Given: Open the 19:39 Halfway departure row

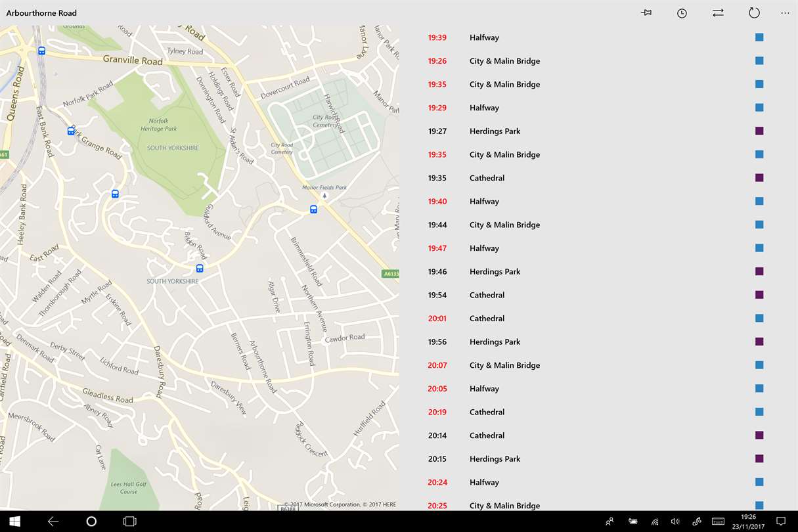Looking at the screenshot, I should (x=598, y=37).
